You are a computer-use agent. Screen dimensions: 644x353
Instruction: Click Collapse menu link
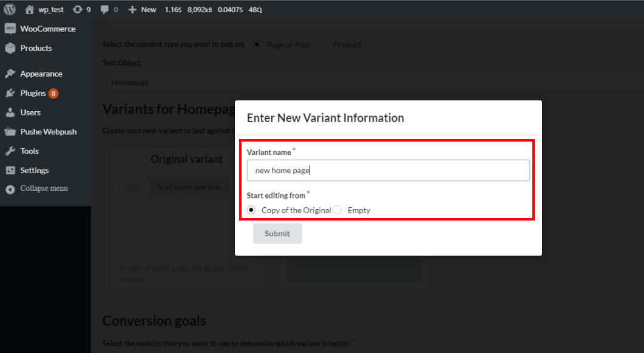(44, 188)
